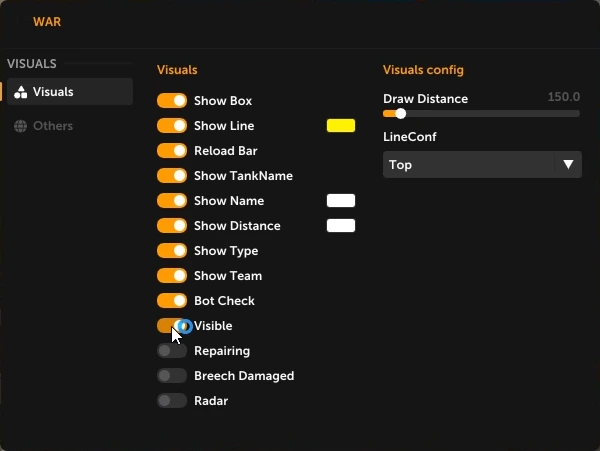Click the Visuals shapes icon in sidebar
Screen dimensions: 600x451
pos(21,92)
